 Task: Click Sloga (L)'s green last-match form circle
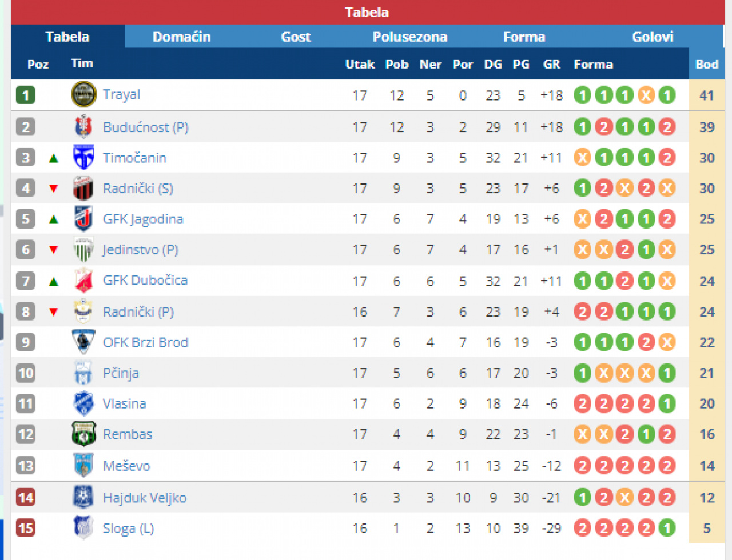coord(667,528)
